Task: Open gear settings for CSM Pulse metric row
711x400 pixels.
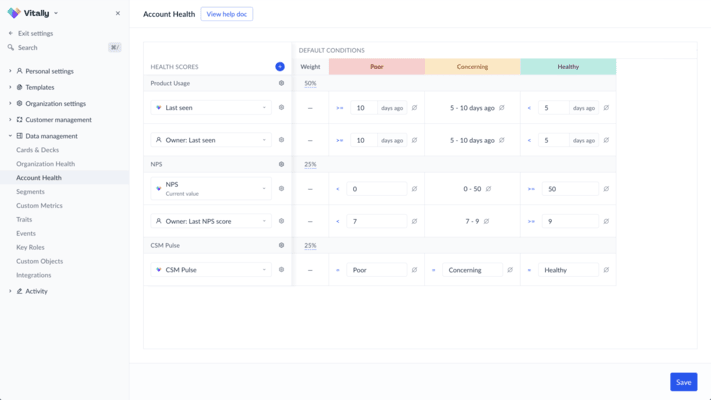Action: click(281, 269)
